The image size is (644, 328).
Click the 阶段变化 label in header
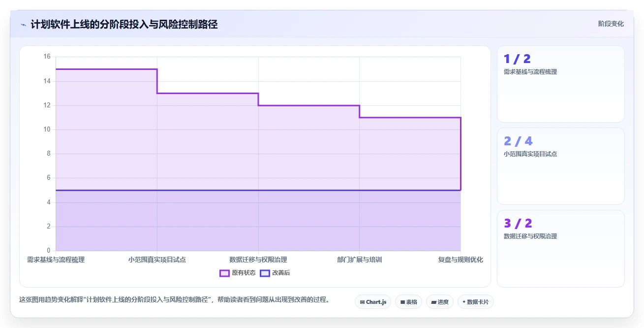(x=611, y=24)
